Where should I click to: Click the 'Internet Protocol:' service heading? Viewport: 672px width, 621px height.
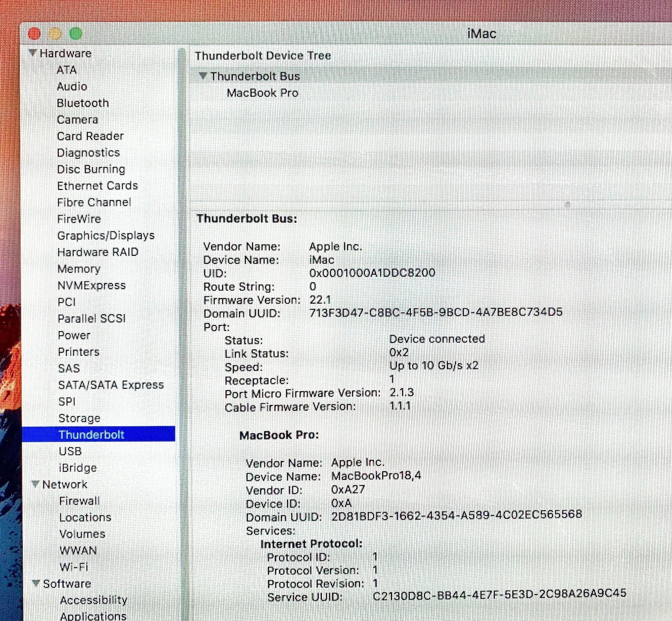pos(312,544)
